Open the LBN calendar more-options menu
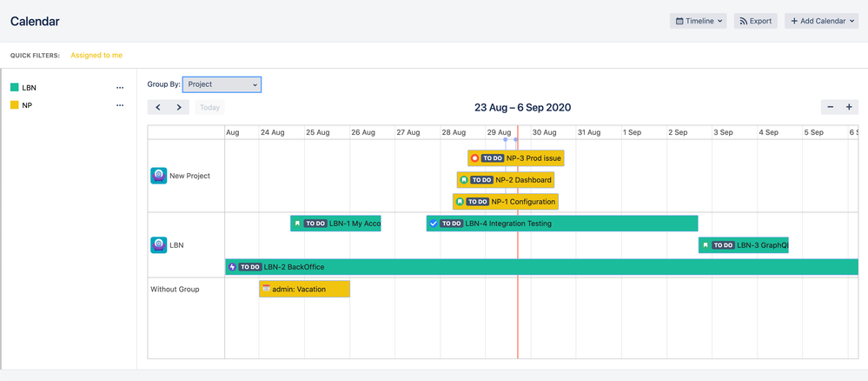Image resolution: width=868 pixels, height=381 pixels. (x=120, y=88)
